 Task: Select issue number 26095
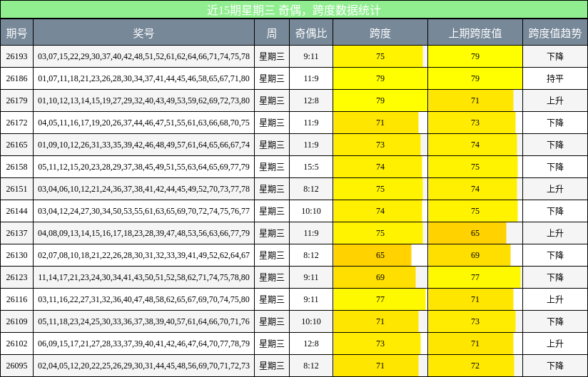pos(17,366)
